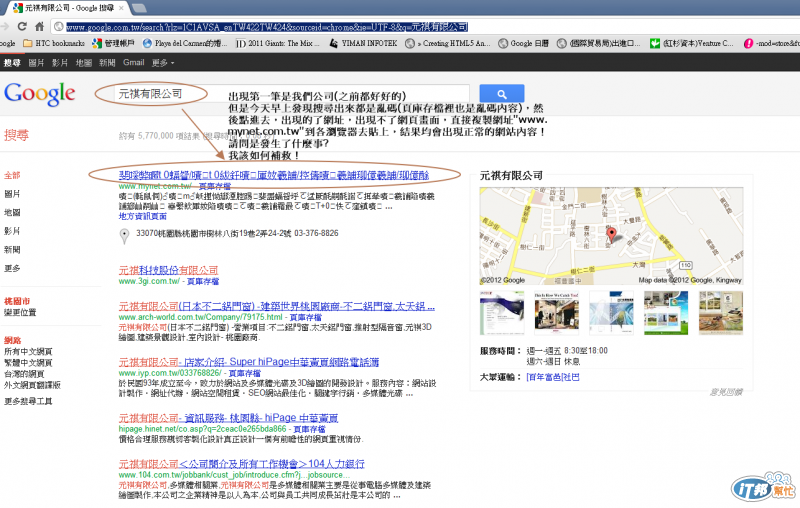The width and height of the screenshot is (800, 508).
Task: Open the 更多 dropdown in the black bar
Action: tap(163, 63)
